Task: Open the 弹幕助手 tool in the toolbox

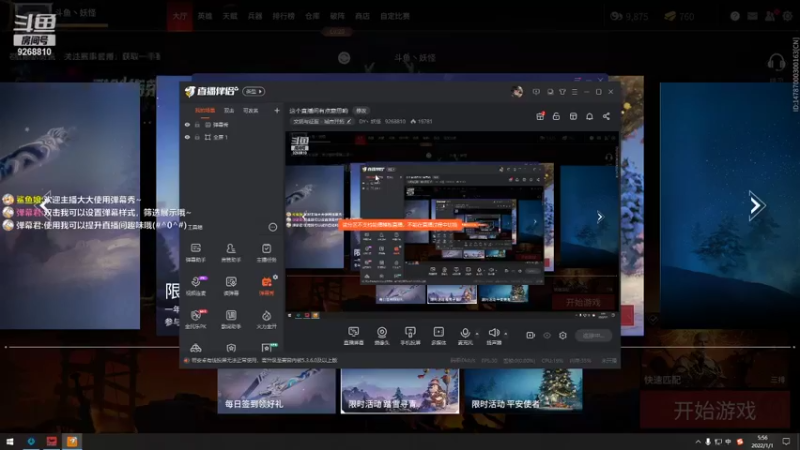Action: tap(195, 253)
